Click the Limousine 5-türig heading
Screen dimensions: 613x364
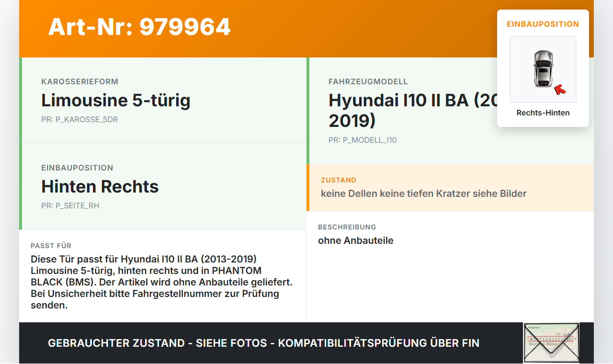point(116,101)
